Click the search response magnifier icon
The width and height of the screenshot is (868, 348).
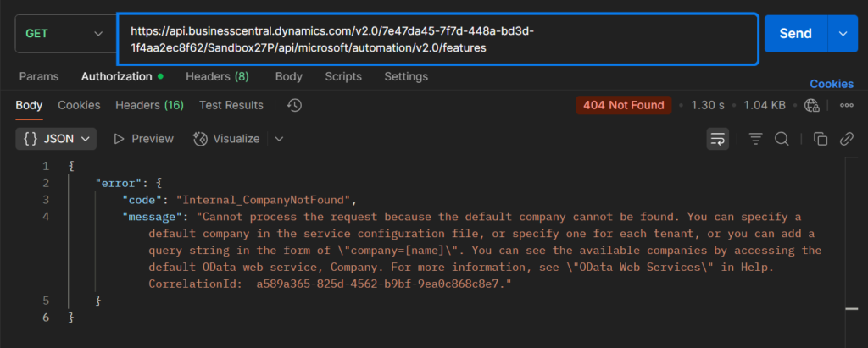tap(782, 138)
